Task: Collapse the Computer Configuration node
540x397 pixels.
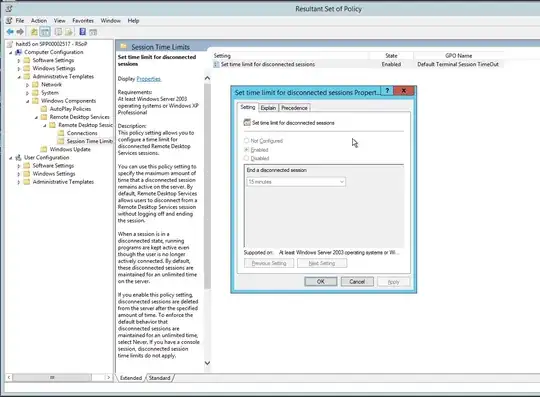Action: (10, 52)
